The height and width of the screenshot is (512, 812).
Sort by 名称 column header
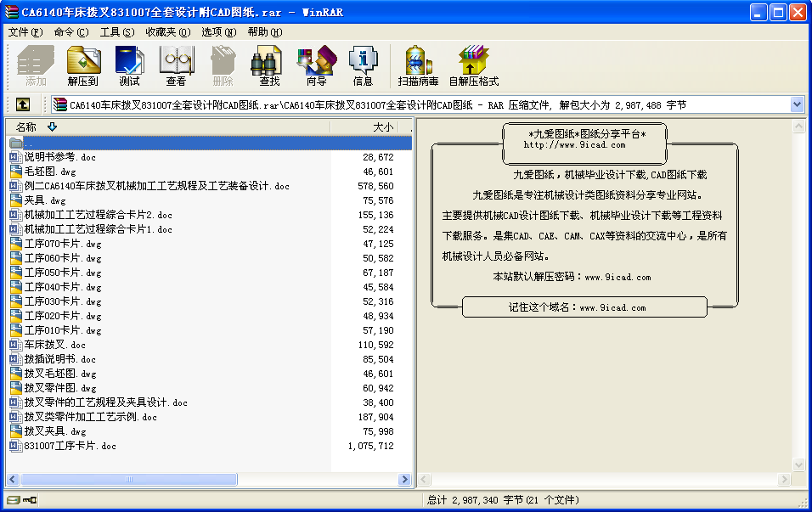coord(27,127)
